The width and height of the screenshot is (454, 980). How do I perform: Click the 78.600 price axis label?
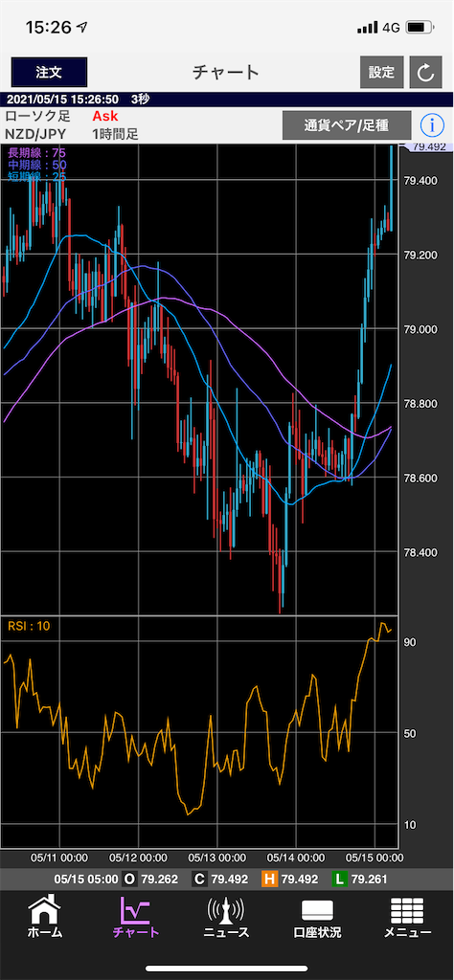click(x=420, y=479)
